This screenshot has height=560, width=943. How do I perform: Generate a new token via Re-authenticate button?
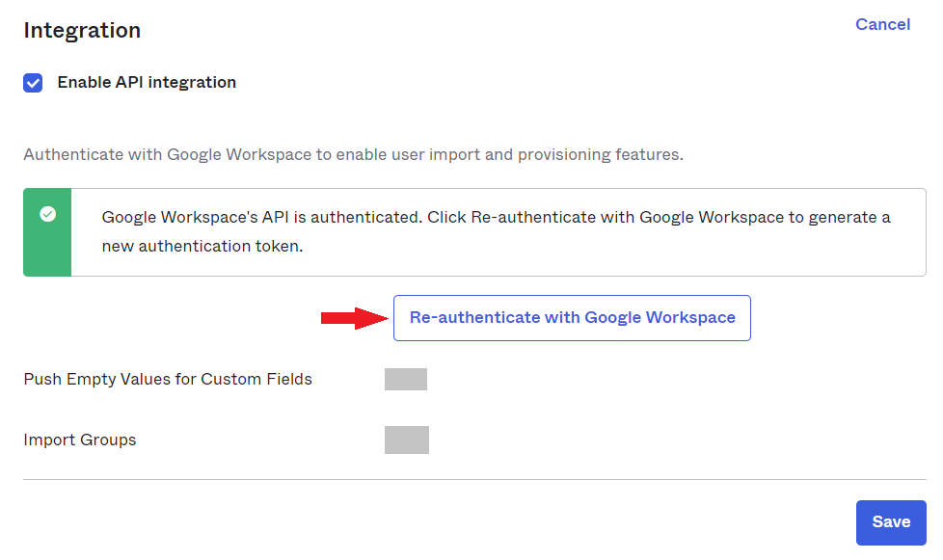coord(572,317)
